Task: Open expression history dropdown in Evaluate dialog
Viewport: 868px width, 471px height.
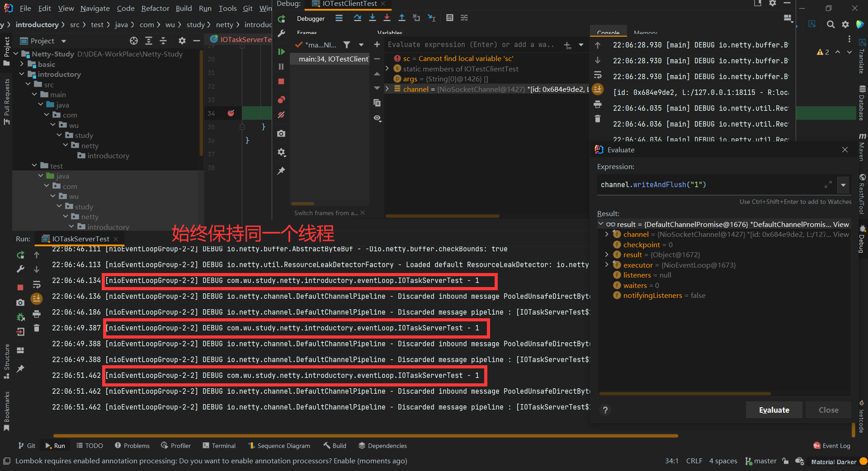Action: coord(843,185)
